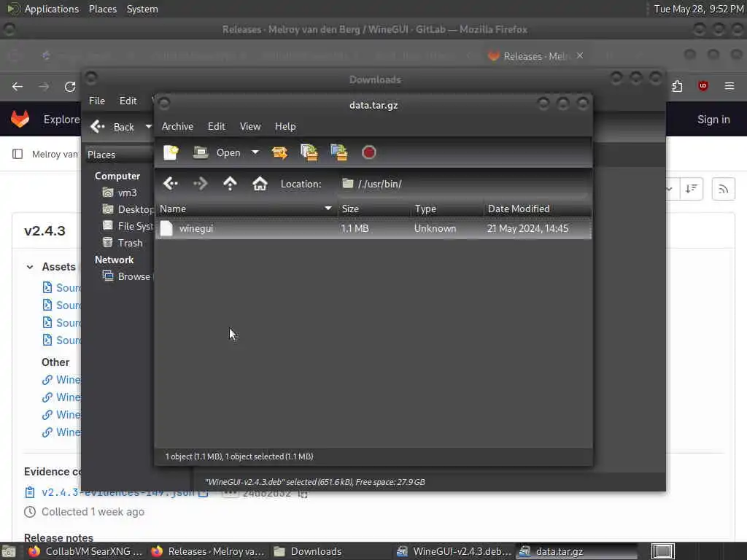Screen dimensions: 747x560
Task: Open the View menu in archive manager
Action: [x=250, y=126]
